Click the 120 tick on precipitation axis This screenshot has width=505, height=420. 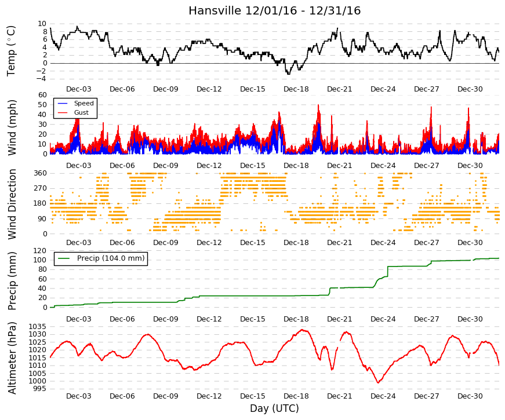(x=40, y=251)
